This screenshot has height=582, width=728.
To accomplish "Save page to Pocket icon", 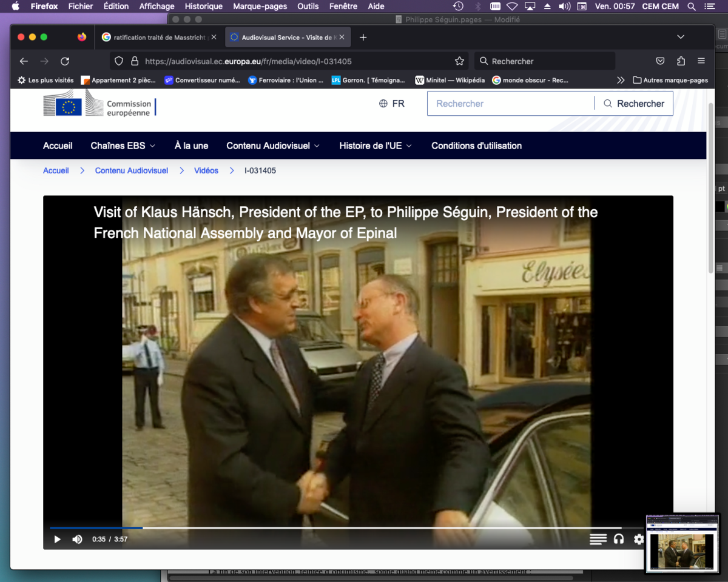I will pyautogui.click(x=660, y=61).
